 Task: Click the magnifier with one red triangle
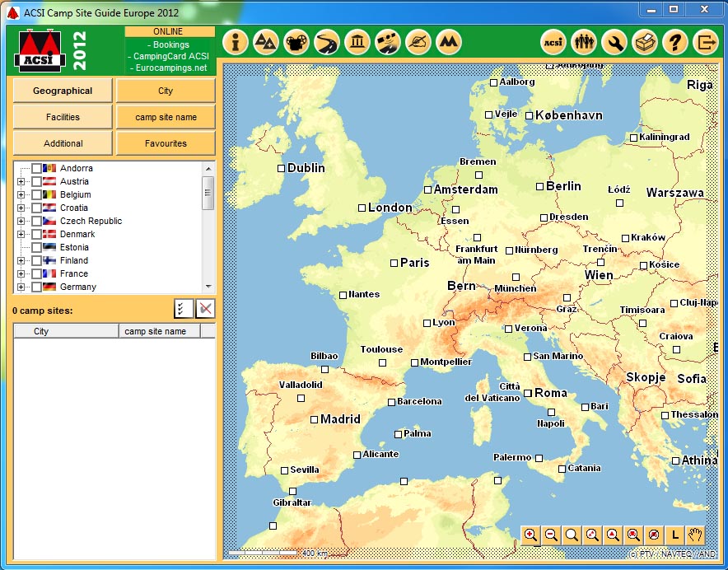[x=613, y=535]
